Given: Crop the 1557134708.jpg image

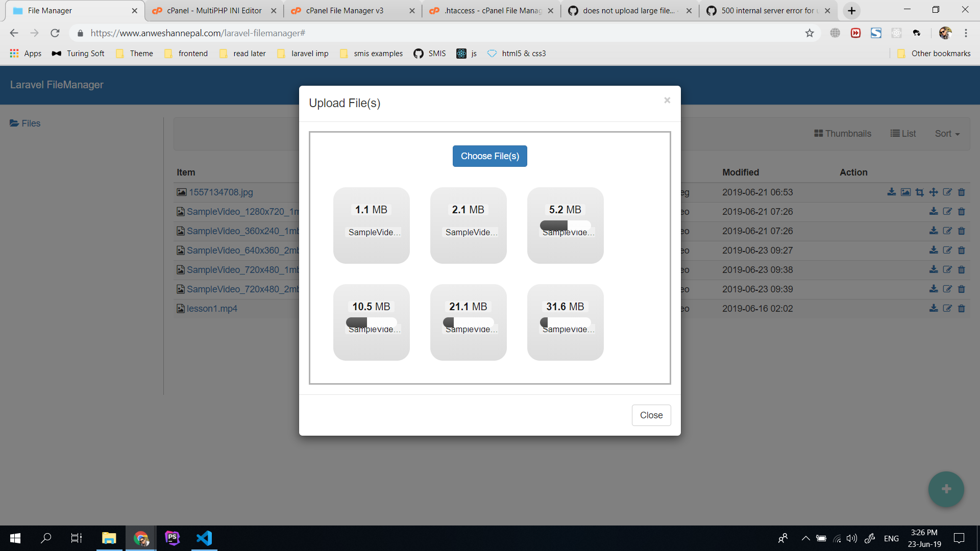Looking at the screenshot, I should (919, 192).
